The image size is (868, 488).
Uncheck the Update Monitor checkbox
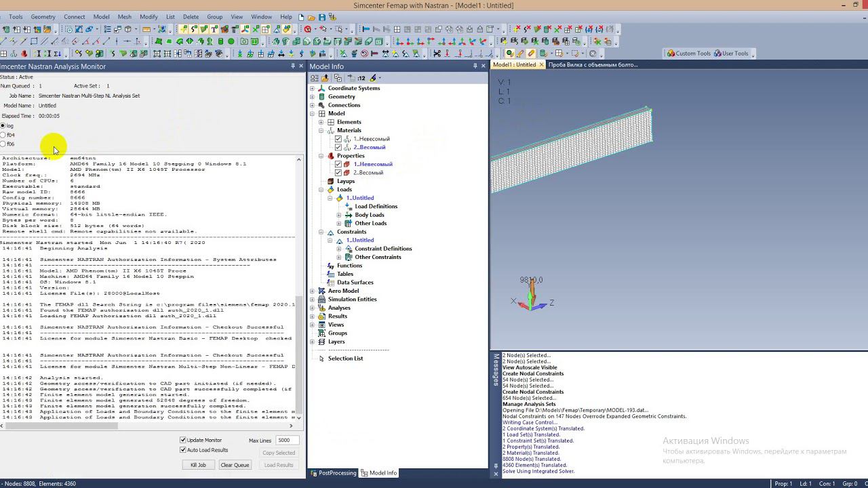[x=183, y=441]
